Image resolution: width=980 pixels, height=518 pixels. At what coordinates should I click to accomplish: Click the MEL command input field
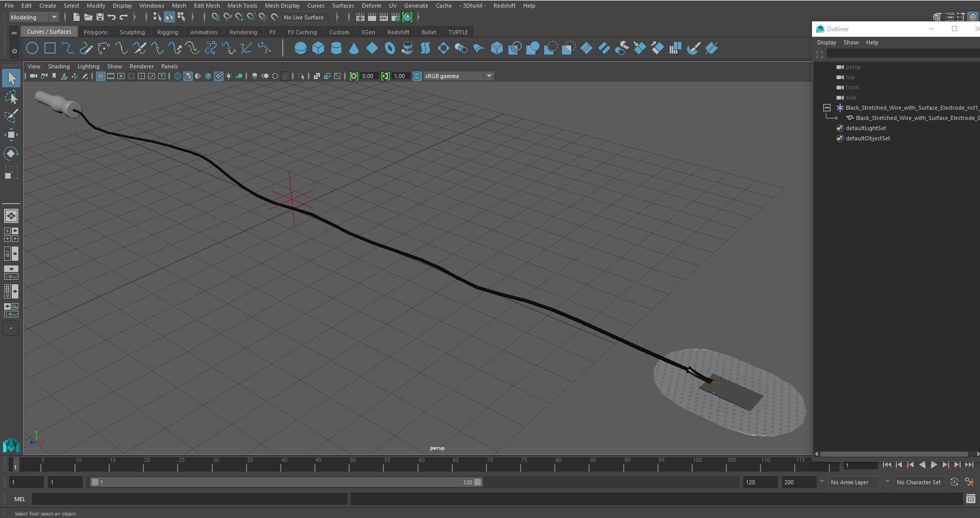(190, 499)
